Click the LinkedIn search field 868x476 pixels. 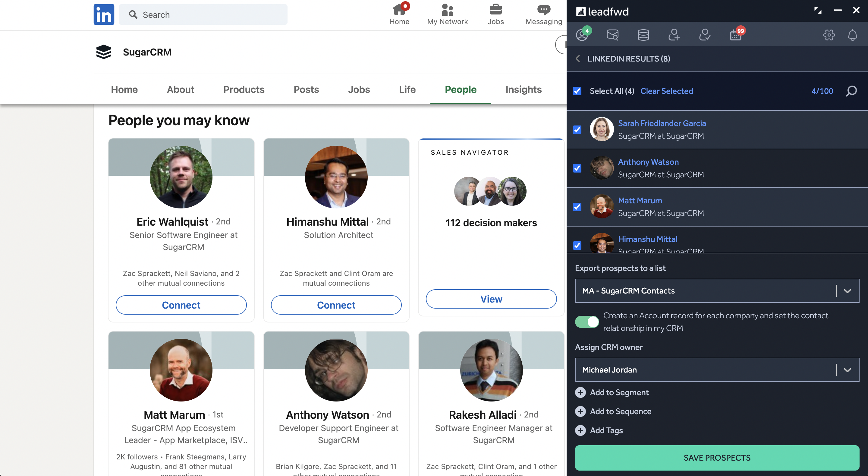click(x=203, y=14)
